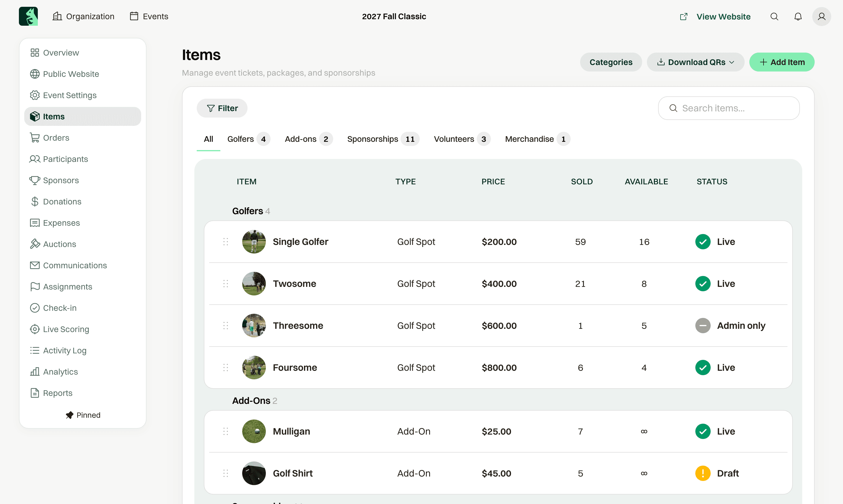The image size is (843, 504).
Task: Open Participants in sidebar
Action: click(82, 159)
